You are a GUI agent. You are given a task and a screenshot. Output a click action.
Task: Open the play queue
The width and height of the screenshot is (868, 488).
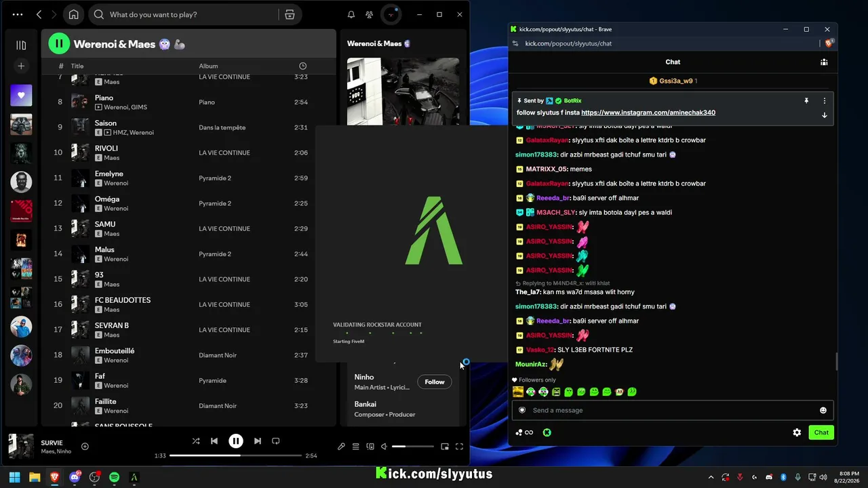(x=355, y=447)
